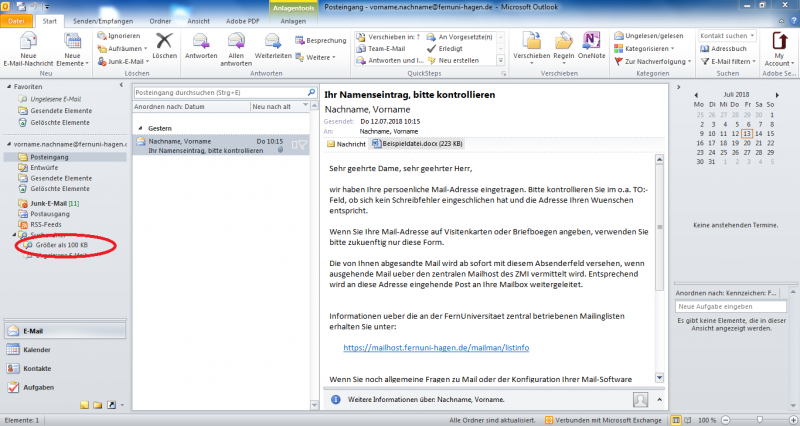The height and width of the screenshot is (426, 800).
Task: Create a Besprechung reply
Action: coord(321,40)
